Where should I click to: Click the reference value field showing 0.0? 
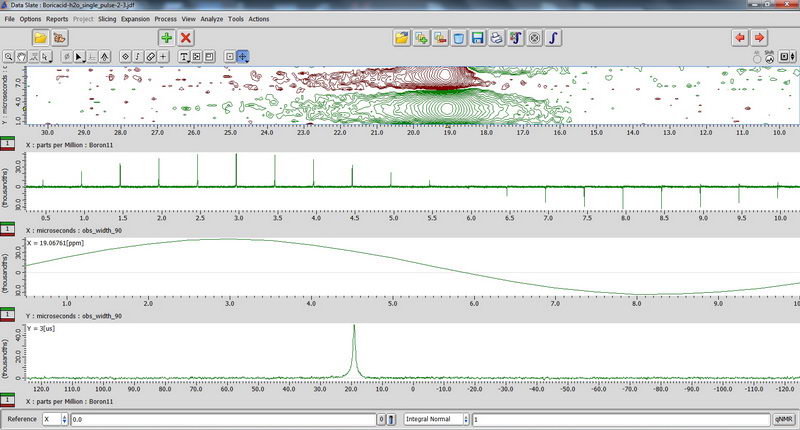tap(222, 420)
